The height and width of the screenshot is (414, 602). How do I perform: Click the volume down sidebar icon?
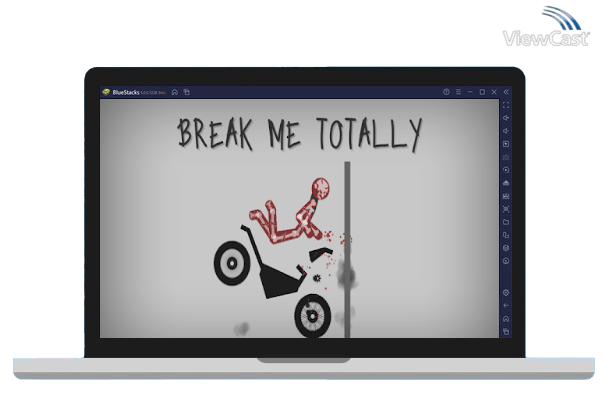coord(506,131)
